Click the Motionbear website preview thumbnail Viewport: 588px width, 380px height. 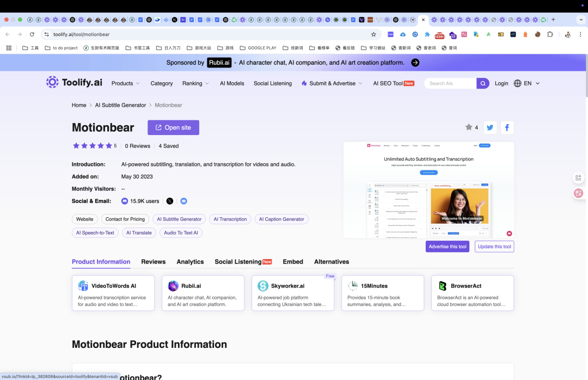click(428, 190)
